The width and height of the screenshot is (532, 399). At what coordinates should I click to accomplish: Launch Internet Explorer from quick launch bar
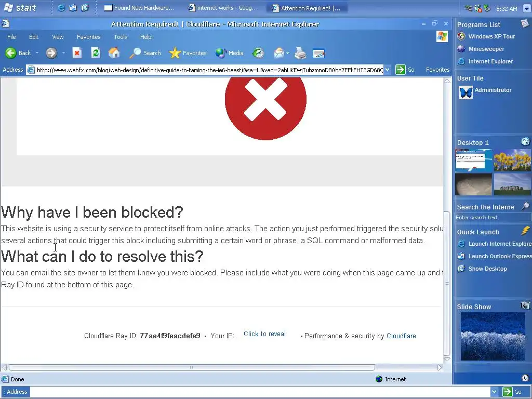61,8
